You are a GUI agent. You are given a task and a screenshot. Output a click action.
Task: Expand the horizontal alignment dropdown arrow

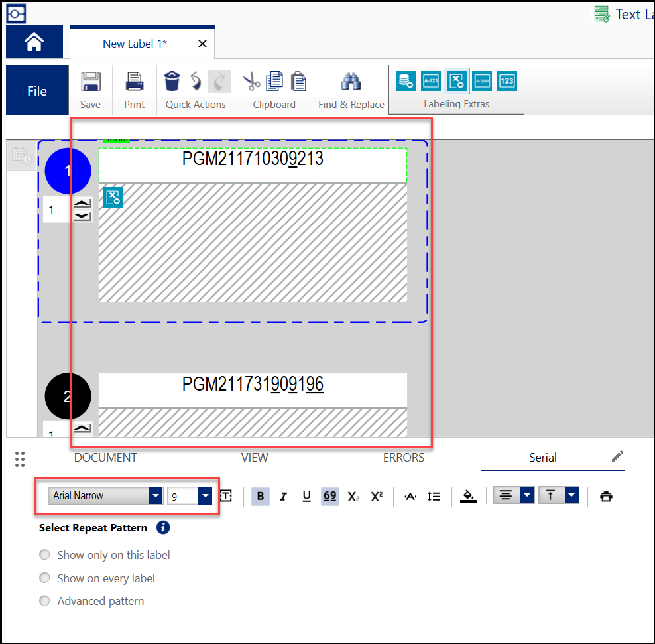coord(527,496)
